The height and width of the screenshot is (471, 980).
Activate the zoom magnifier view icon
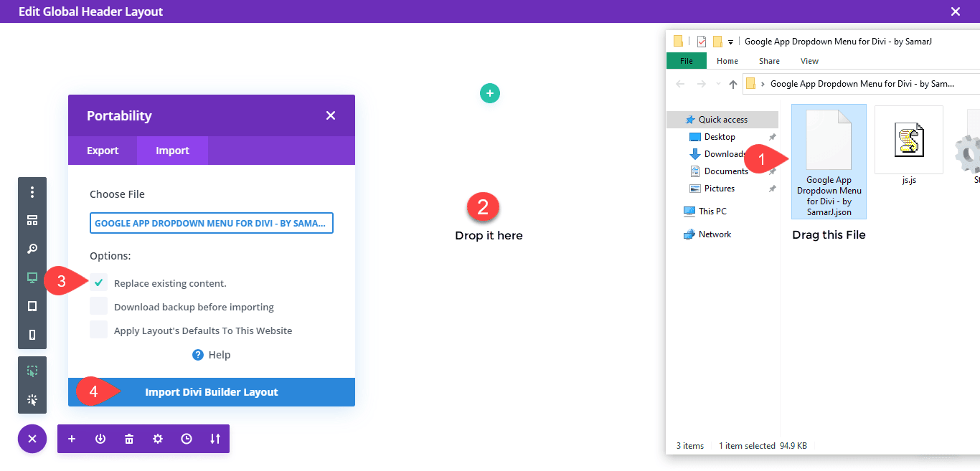(x=32, y=249)
